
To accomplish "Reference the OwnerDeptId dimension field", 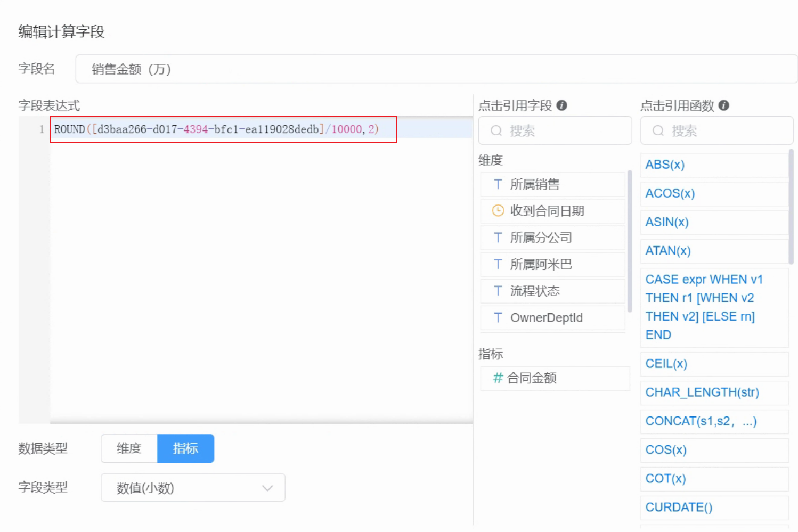I will (x=552, y=317).
